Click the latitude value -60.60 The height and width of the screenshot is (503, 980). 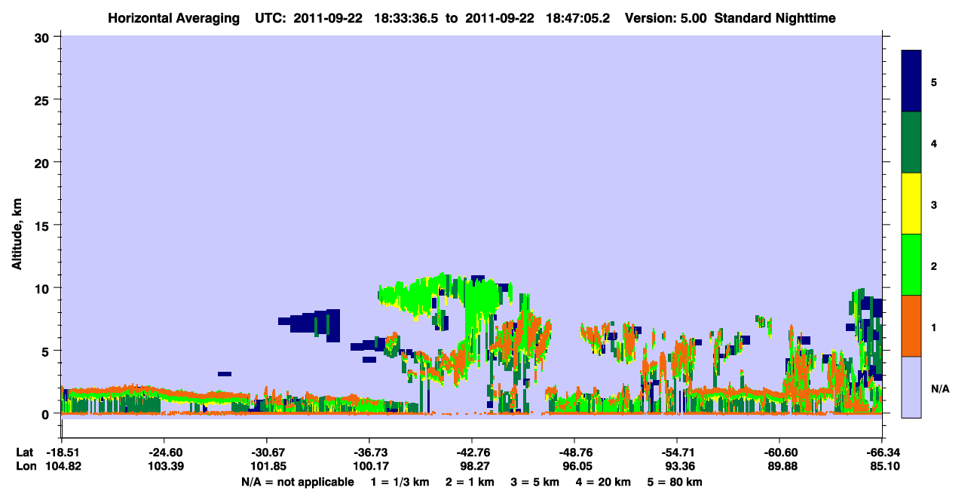click(779, 452)
